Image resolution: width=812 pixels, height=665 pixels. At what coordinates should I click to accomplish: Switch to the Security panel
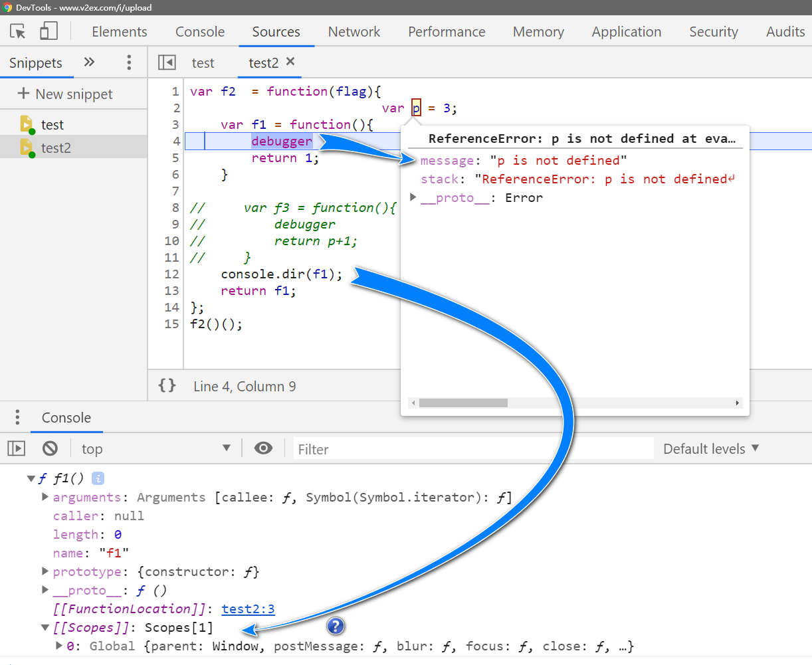tap(714, 31)
